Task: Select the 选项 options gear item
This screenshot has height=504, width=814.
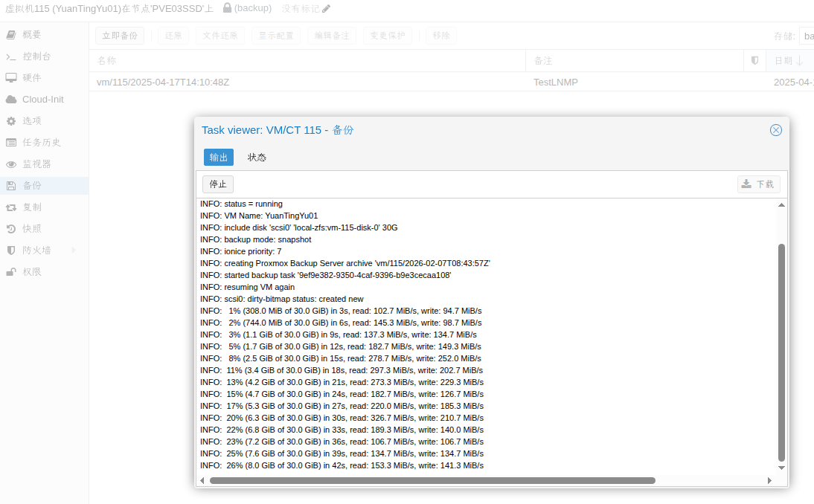Action: (31, 121)
